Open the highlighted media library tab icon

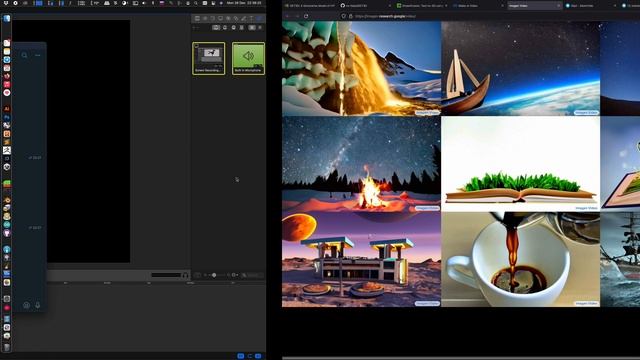click(x=260, y=18)
